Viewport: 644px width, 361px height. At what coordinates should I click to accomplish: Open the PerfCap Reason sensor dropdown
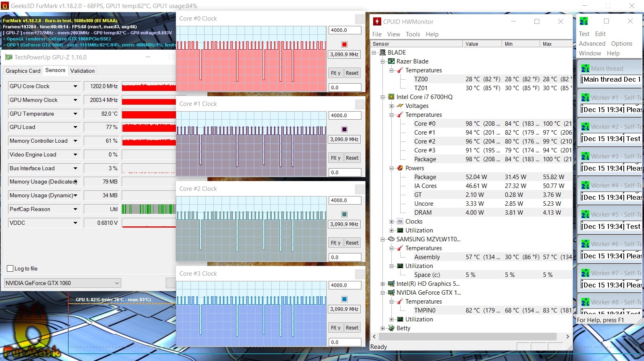coord(75,209)
